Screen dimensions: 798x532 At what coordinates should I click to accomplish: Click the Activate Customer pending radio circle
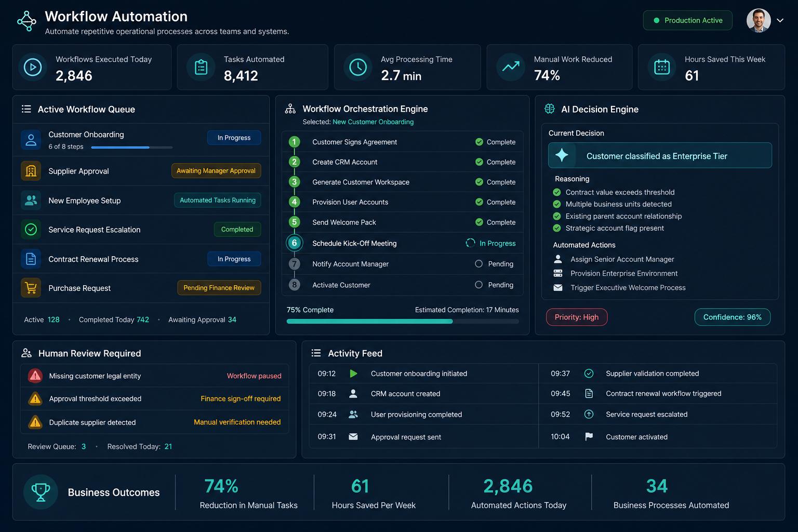tap(478, 285)
